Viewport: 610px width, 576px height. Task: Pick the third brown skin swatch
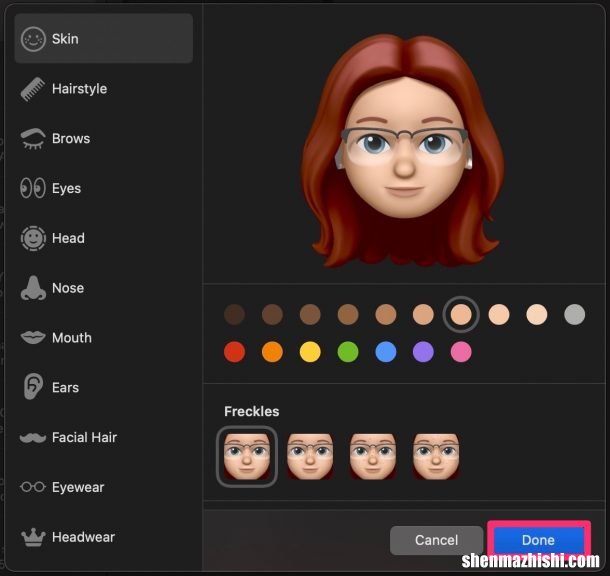coord(310,314)
